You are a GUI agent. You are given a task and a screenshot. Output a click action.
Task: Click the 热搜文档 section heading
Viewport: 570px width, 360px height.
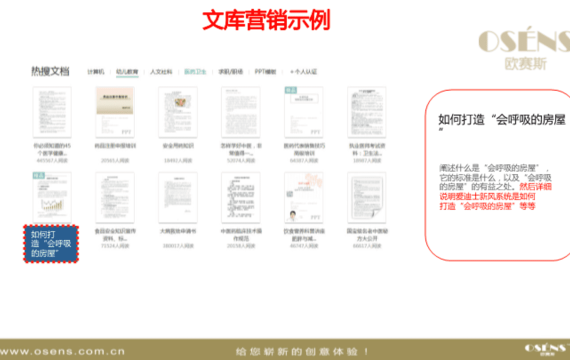click(50, 71)
